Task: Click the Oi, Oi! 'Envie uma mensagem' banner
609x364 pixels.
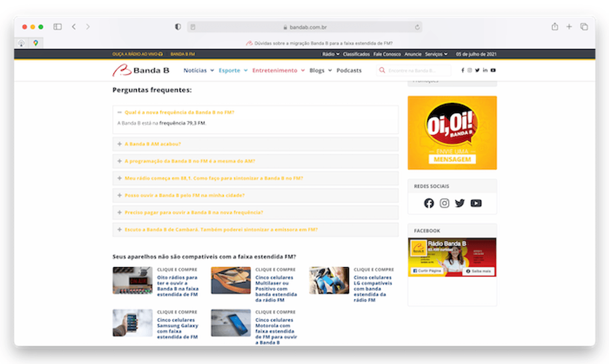Action: point(452,133)
